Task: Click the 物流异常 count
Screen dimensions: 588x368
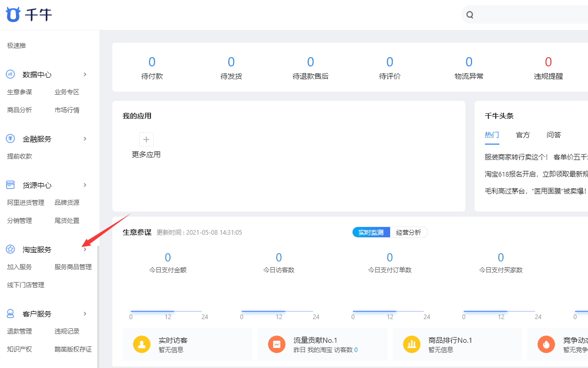Action: [x=469, y=62]
